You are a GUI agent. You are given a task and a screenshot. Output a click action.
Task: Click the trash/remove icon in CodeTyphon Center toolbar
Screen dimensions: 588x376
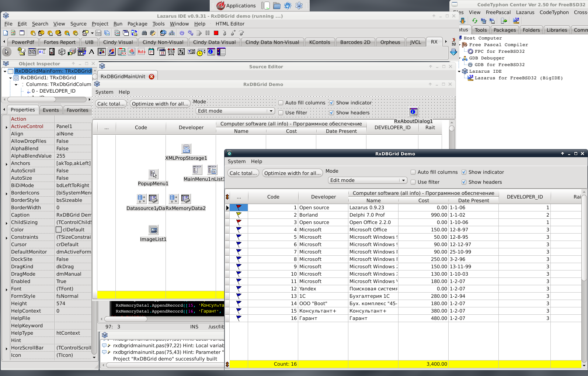tap(483, 21)
